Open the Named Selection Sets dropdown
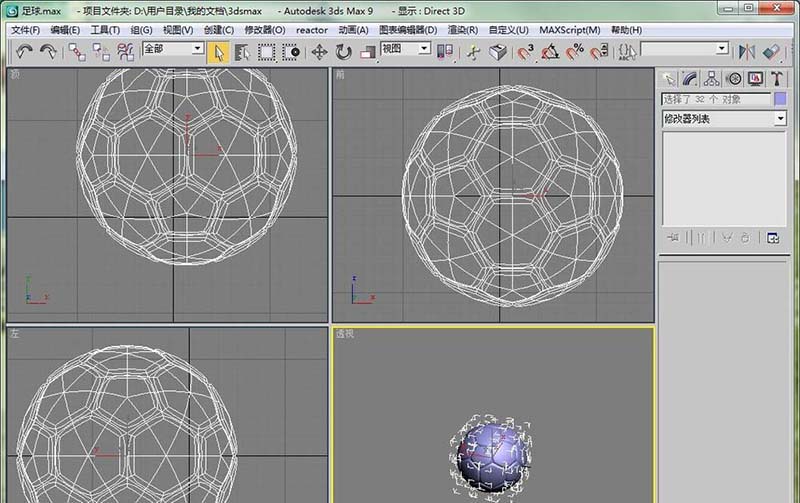This screenshot has width=800, height=503. point(685,49)
